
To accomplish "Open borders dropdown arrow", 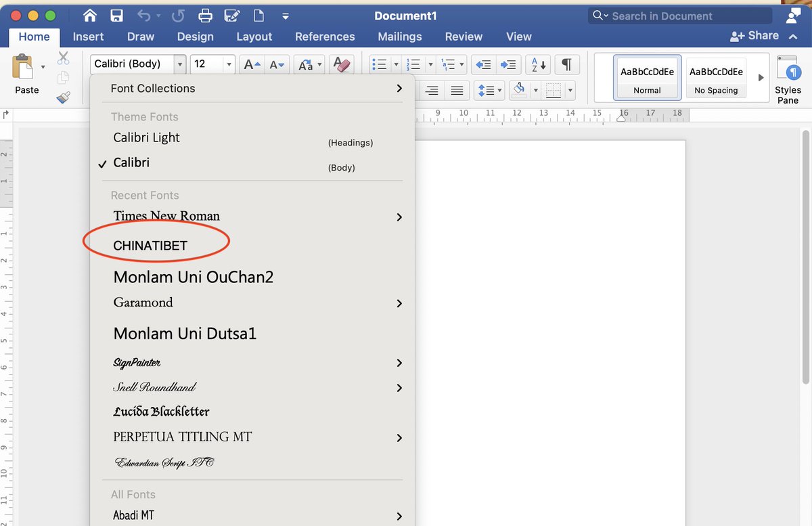I will pyautogui.click(x=570, y=90).
